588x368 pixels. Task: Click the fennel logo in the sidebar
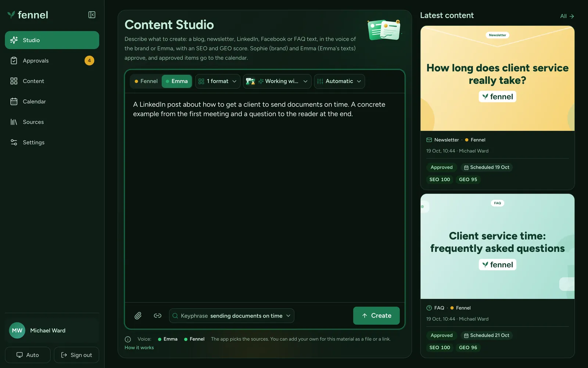click(28, 15)
